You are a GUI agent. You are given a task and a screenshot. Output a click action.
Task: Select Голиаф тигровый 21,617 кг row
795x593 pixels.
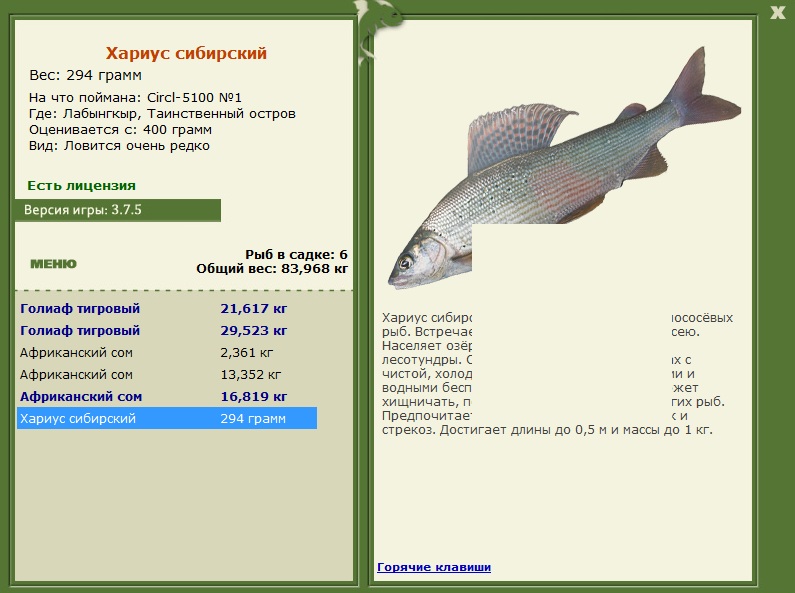click(167, 308)
